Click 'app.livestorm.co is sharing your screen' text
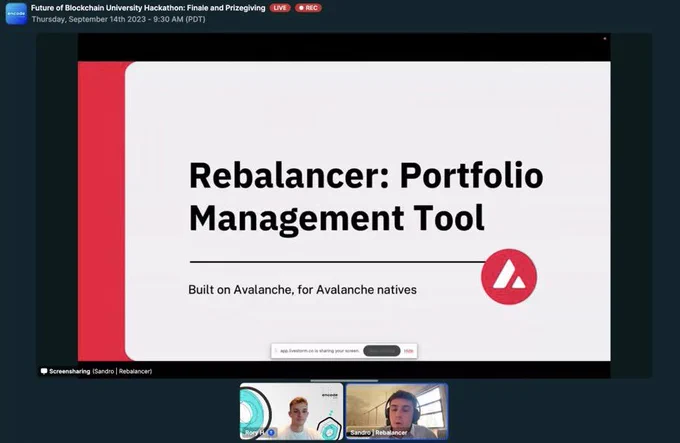Image resolution: width=680 pixels, height=443 pixels. tap(320, 351)
